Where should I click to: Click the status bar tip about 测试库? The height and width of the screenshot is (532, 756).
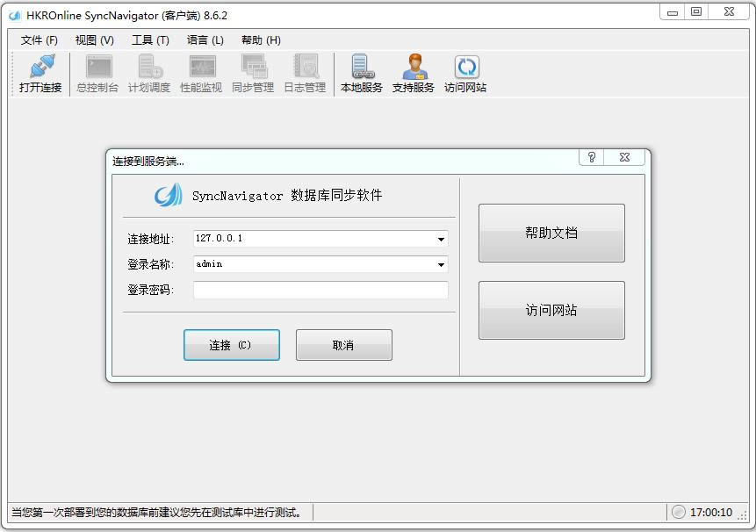(156, 512)
